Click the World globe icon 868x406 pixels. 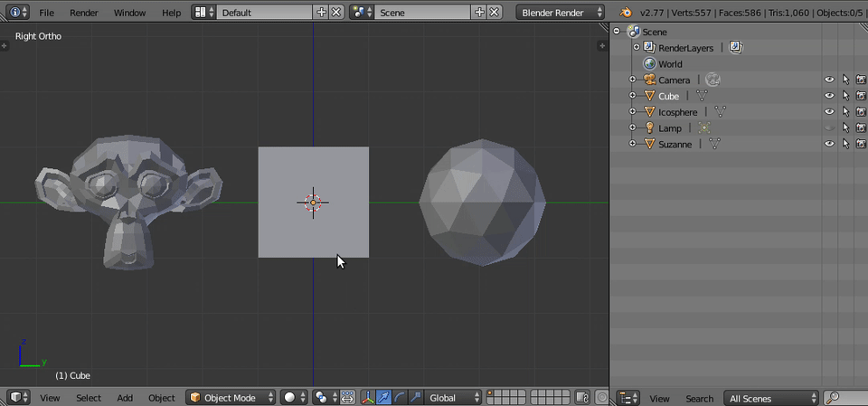(x=649, y=64)
